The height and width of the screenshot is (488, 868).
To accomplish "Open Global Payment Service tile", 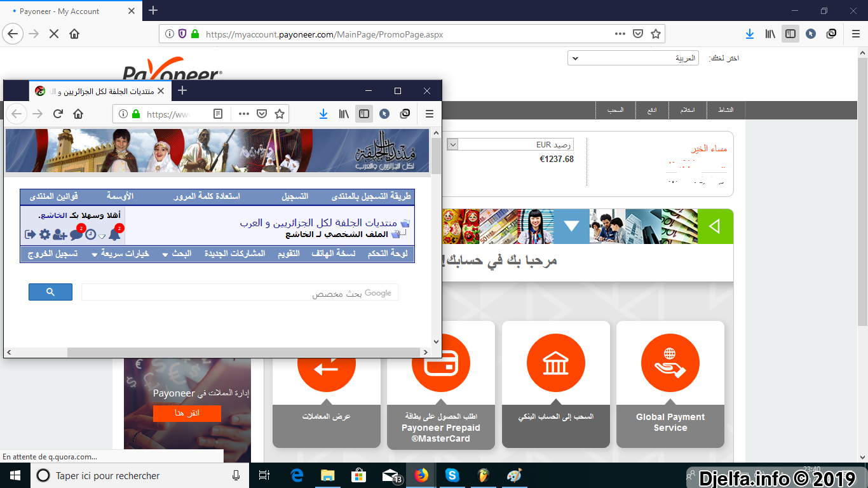I will click(x=670, y=384).
